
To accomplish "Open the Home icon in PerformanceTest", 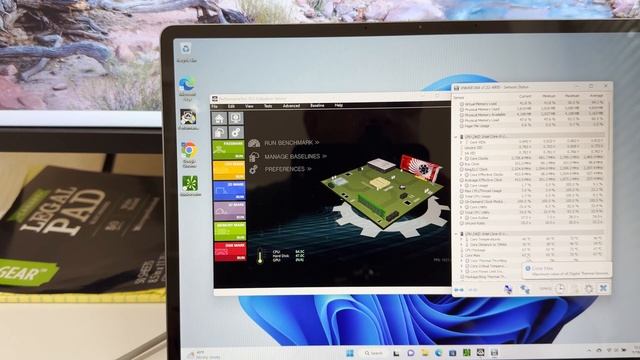I will (x=220, y=118).
